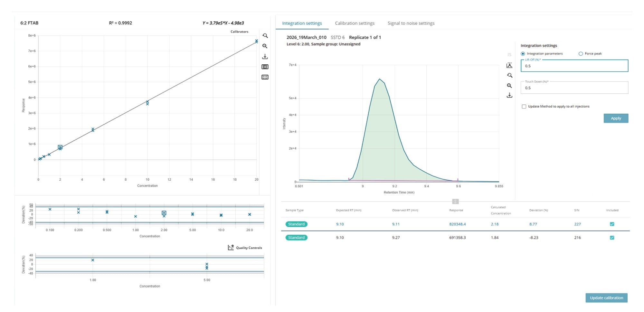Click the R² = 0.9992 label
Screen dimensions: 644x312
point(120,23)
